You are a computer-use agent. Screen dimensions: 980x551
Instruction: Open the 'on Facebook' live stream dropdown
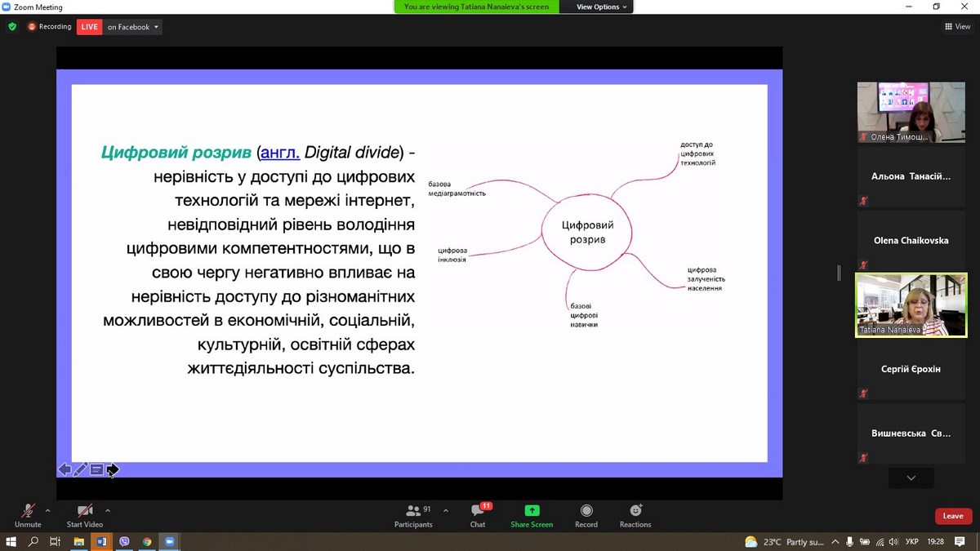[x=134, y=27]
